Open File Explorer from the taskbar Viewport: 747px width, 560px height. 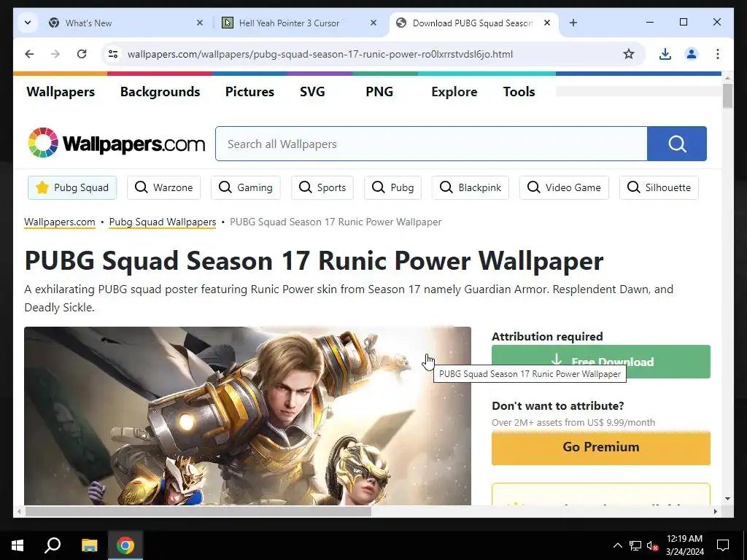(x=89, y=545)
